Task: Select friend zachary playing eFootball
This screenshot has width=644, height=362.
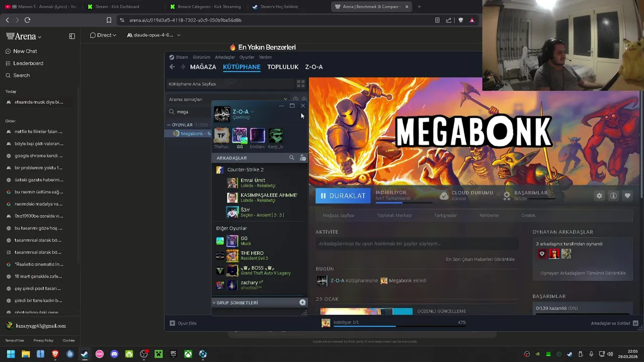Action: click(260, 285)
